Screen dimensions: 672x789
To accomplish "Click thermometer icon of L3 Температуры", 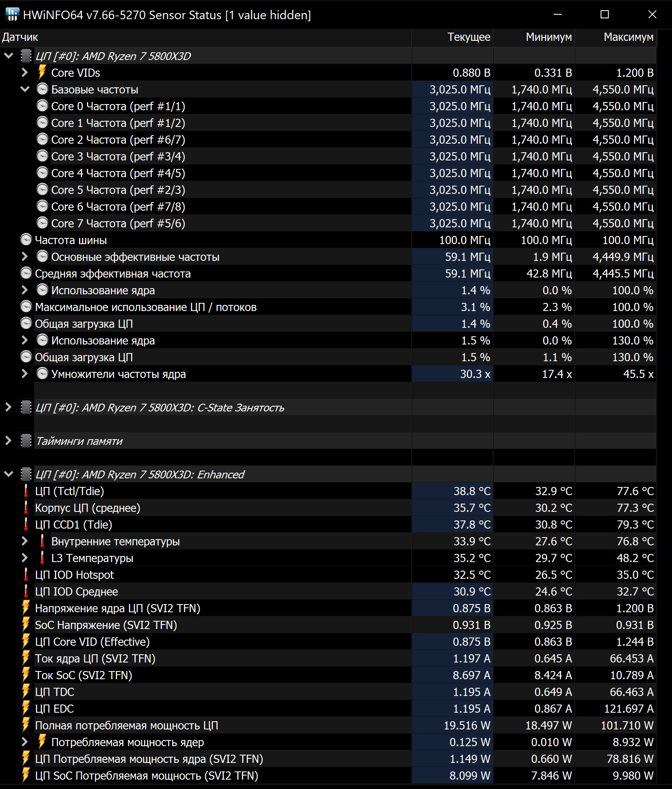I will click(x=42, y=558).
